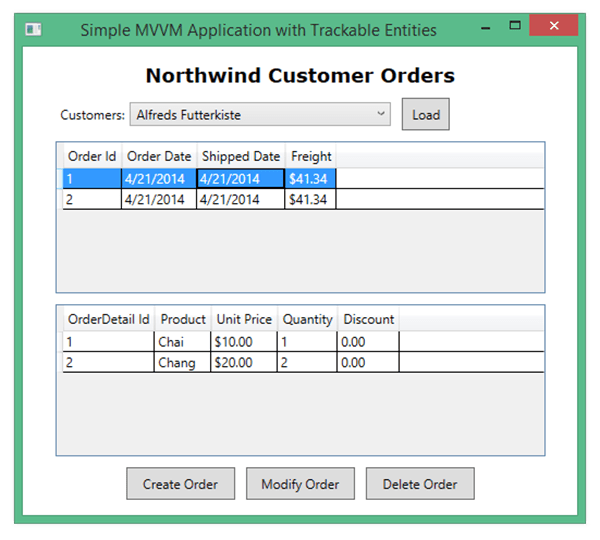Select the Chang product cell
The image size is (600, 540).
pyautogui.click(x=182, y=363)
